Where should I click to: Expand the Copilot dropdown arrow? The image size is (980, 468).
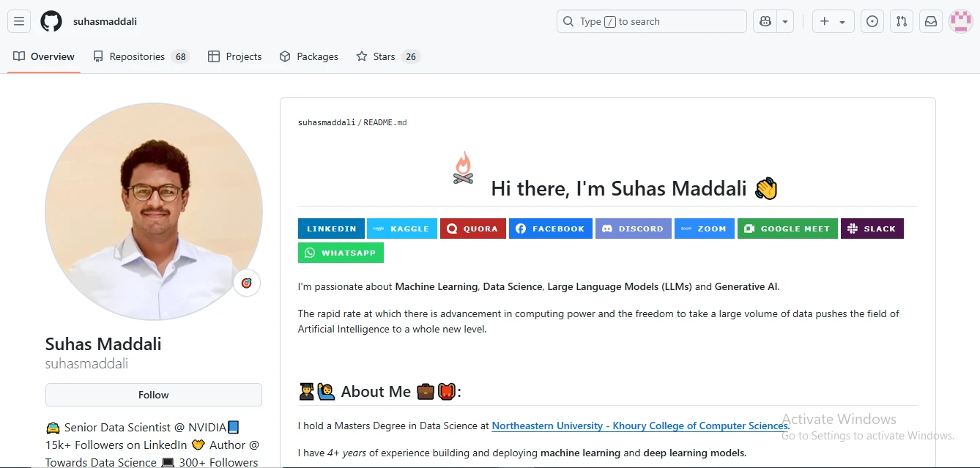(786, 21)
